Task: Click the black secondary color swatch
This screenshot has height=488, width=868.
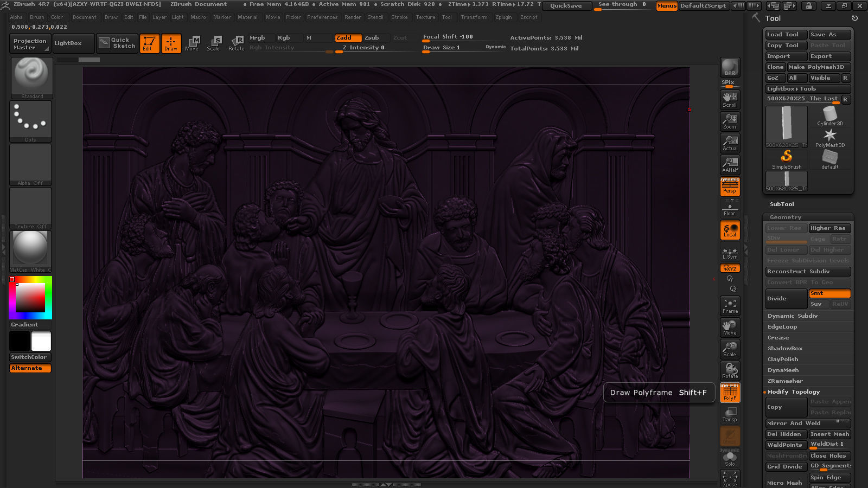Action: 20,342
